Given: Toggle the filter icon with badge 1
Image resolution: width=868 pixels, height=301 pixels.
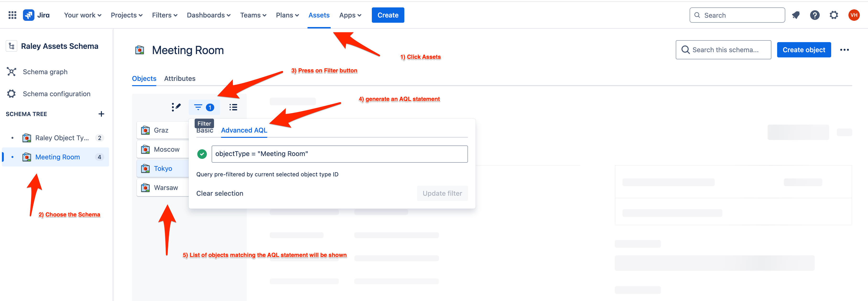Looking at the screenshot, I should [x=204, y=107].
